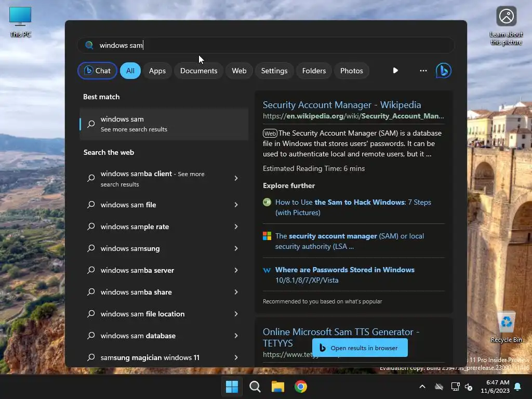The width and height of the screenshot is (532, 399).
Task: Switch to the Photos tab
Action: (x=352, y=71)
